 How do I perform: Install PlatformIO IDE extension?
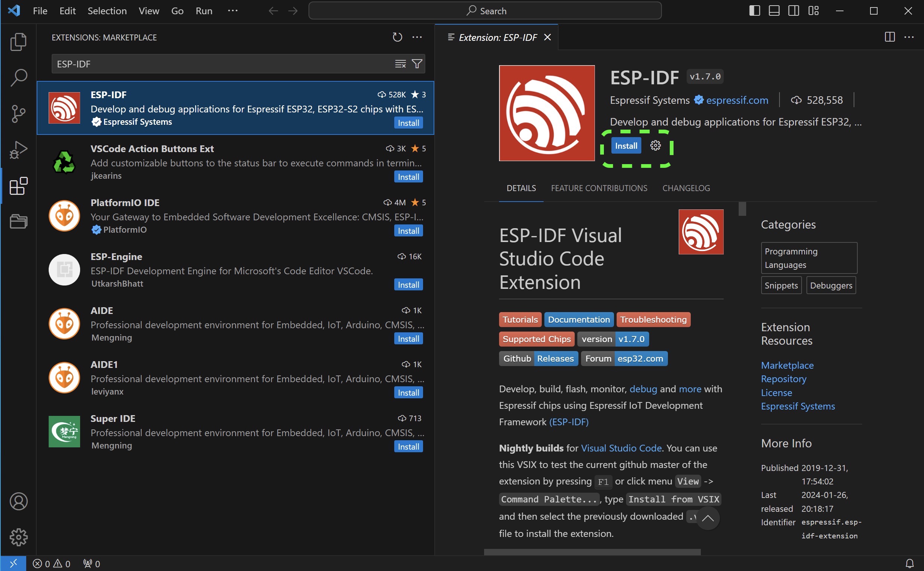408,231
